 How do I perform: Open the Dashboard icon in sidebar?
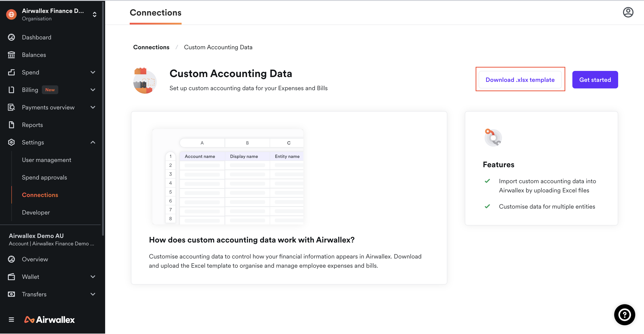(11, 37)
